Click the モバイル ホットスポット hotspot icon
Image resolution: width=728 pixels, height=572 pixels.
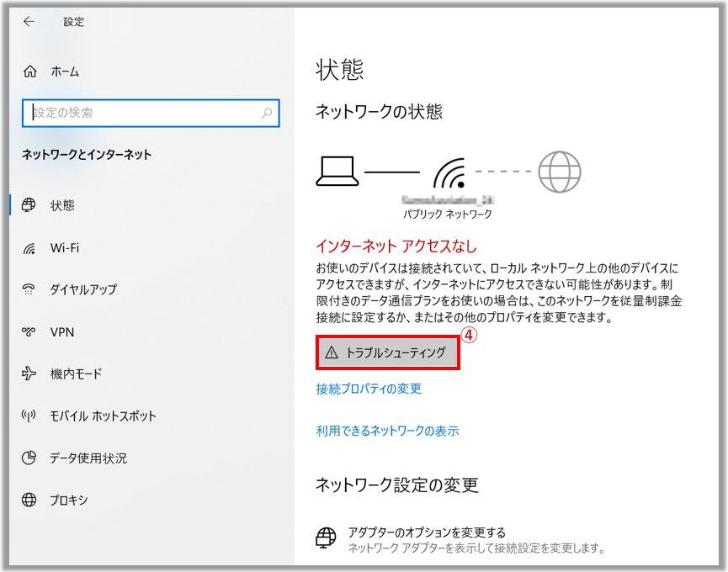(29, 416)
